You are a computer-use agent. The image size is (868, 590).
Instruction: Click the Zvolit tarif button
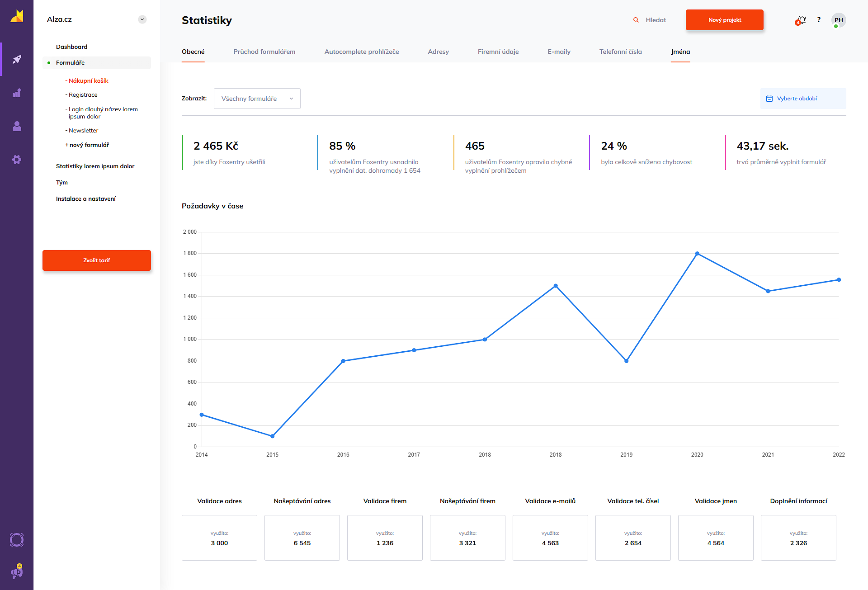click(x=97, y=260)
